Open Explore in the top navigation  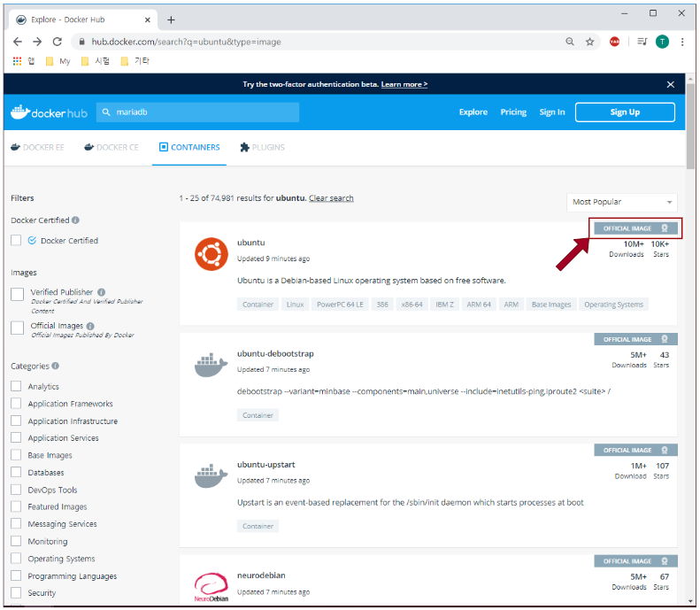[x=473, y=112]
